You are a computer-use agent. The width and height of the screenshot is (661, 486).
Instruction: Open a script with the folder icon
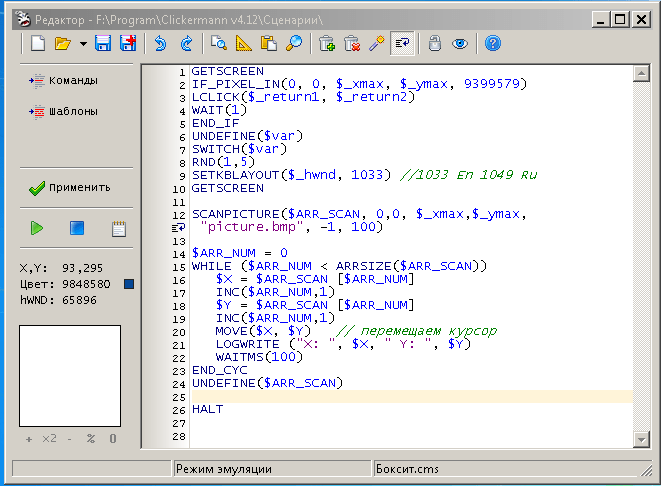point(62,43)
